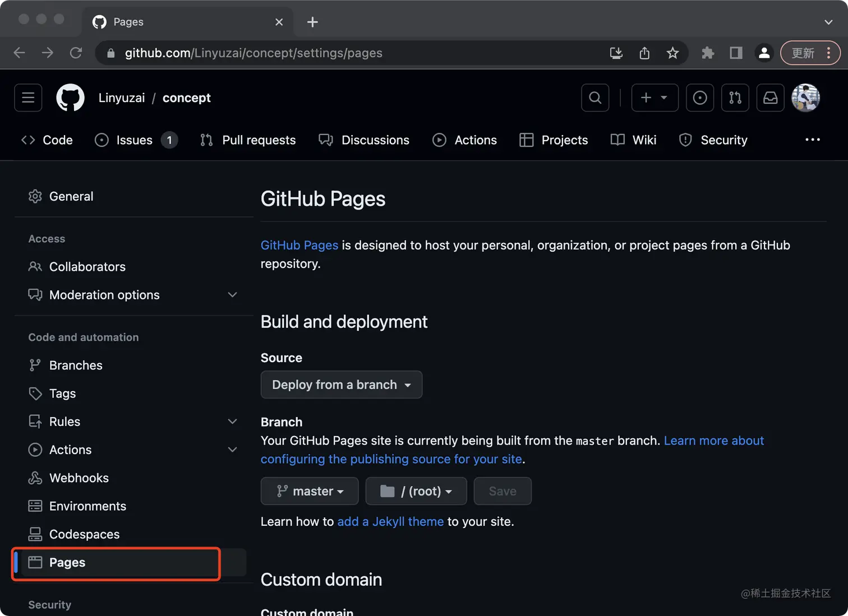Expand the Moderation options section
This screenshot has height=616, width=848.
click(x=232, y=295)
